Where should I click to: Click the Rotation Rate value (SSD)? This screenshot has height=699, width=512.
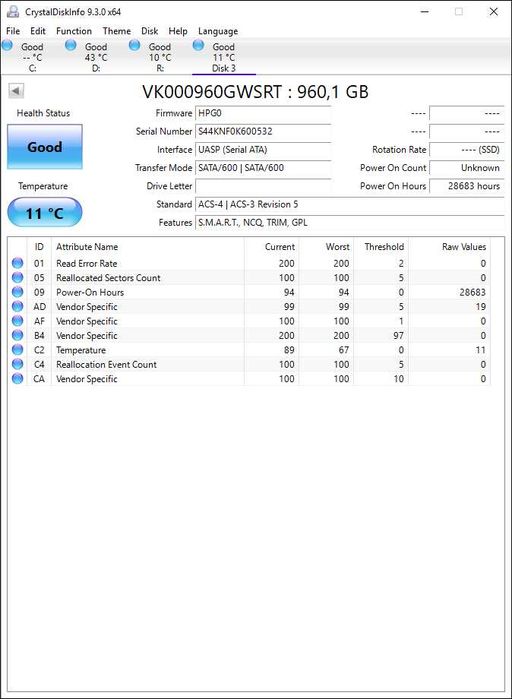(467, 150)
